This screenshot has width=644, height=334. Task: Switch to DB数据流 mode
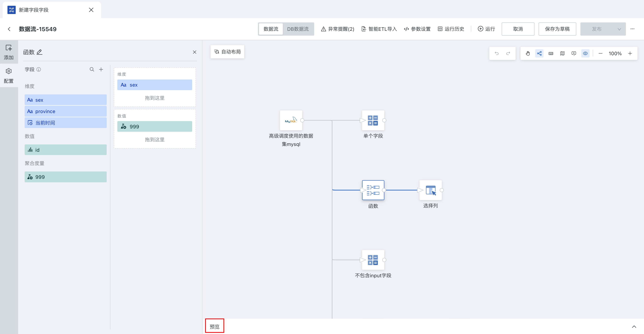tap(298, 29)
